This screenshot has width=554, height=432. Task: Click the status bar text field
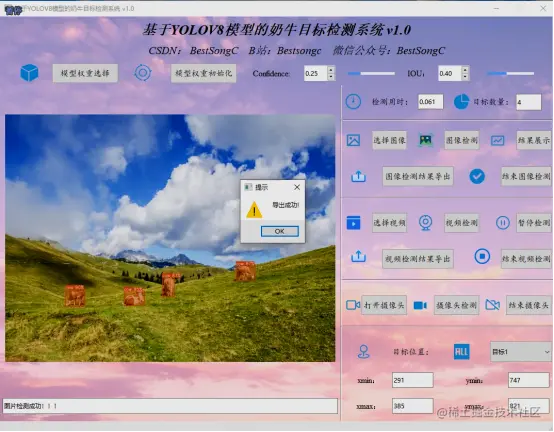point(170,406)
